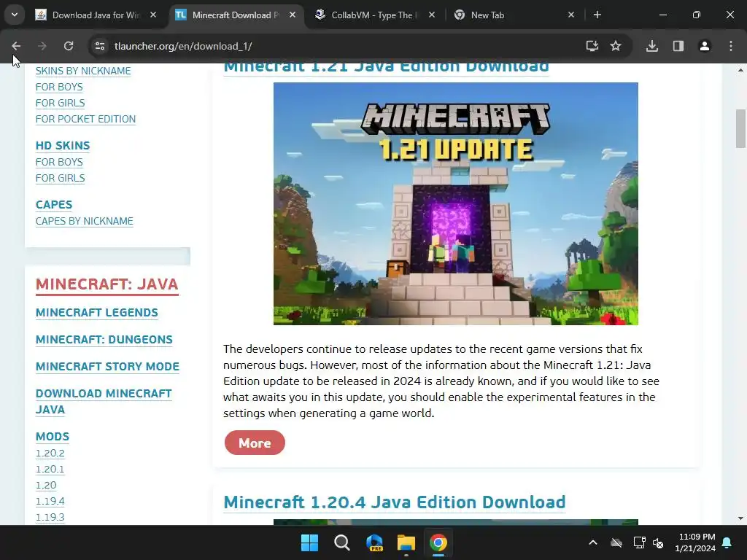Open notifications bell icon
This screenshot has height=560, width=747.
tap(727, 542)
